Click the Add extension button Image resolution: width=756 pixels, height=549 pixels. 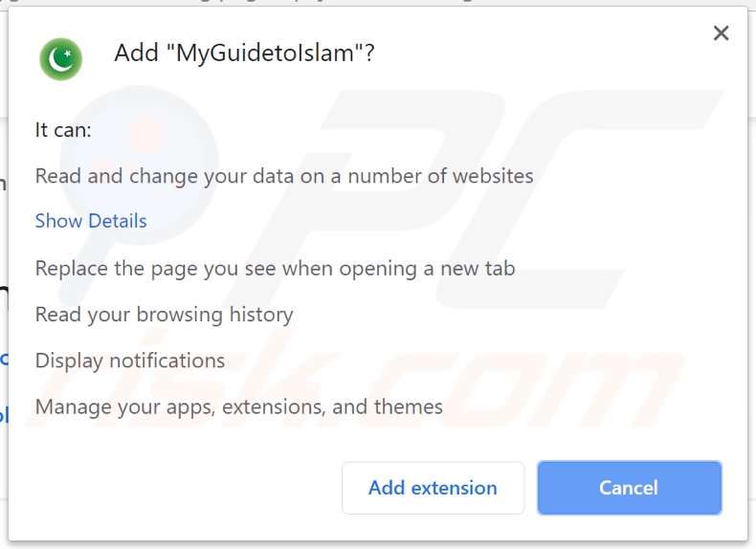click(x=433, y=488)
